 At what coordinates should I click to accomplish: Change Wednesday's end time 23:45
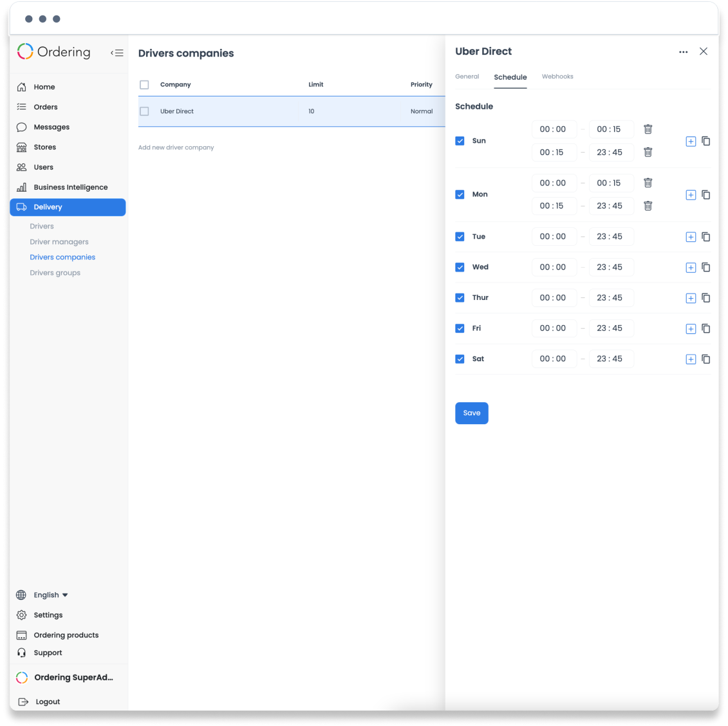pyautogui.click(x=611, y=267)
